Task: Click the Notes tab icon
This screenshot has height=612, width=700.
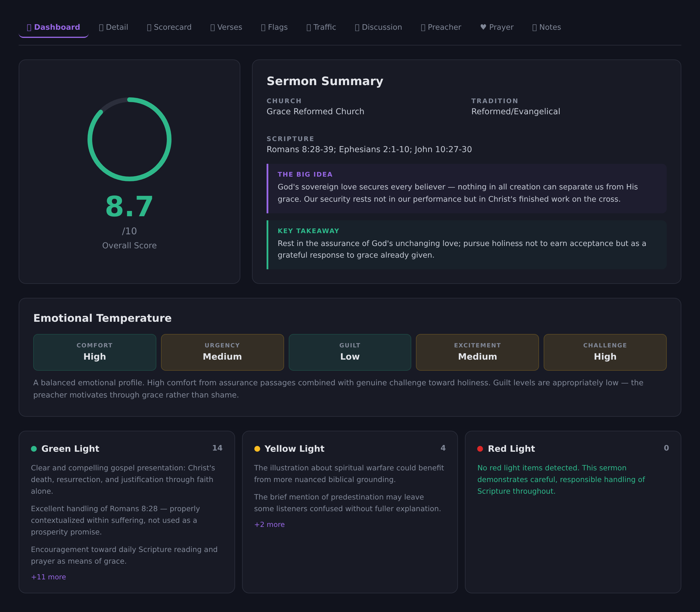Action: [x=535, y=27]
